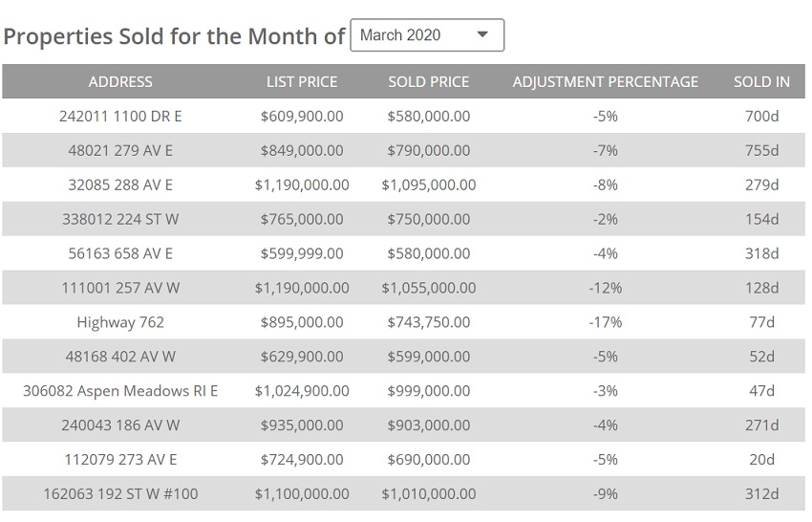Click the 338012 224 ST W address

tap(120, 219)
